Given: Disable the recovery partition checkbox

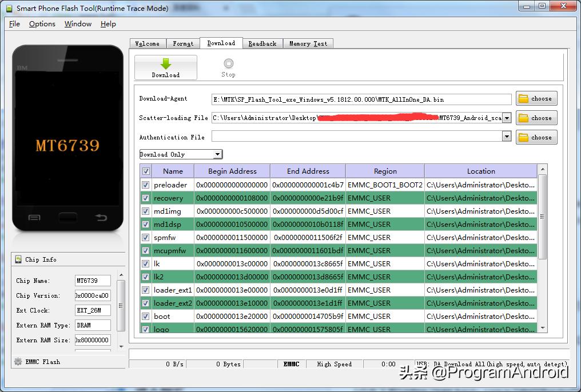Looking at the screenshot, I should [145, 198].
